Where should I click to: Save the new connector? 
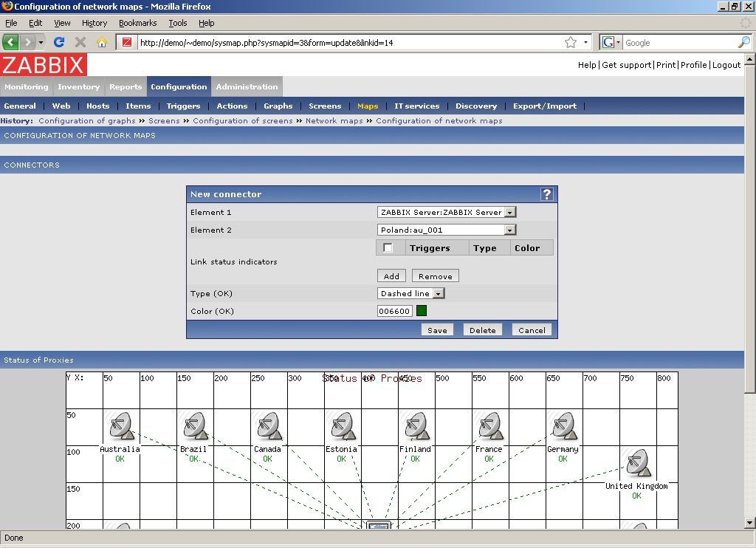[437, 330]
